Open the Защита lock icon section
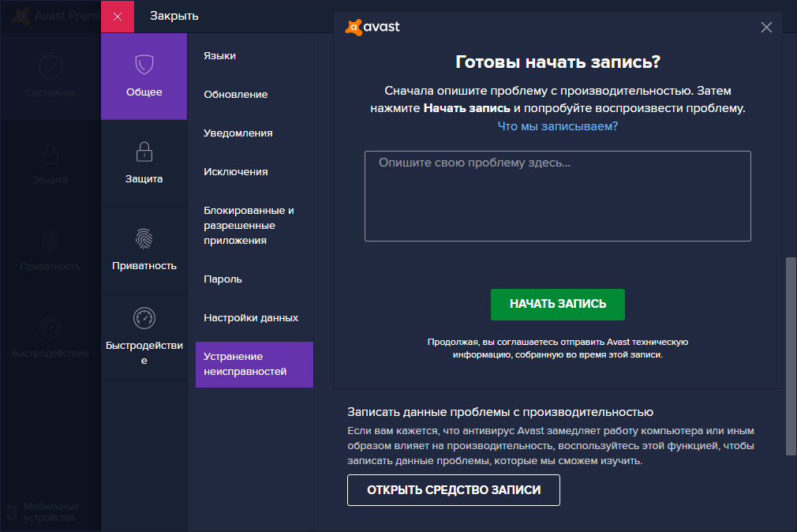 point(144,163)
